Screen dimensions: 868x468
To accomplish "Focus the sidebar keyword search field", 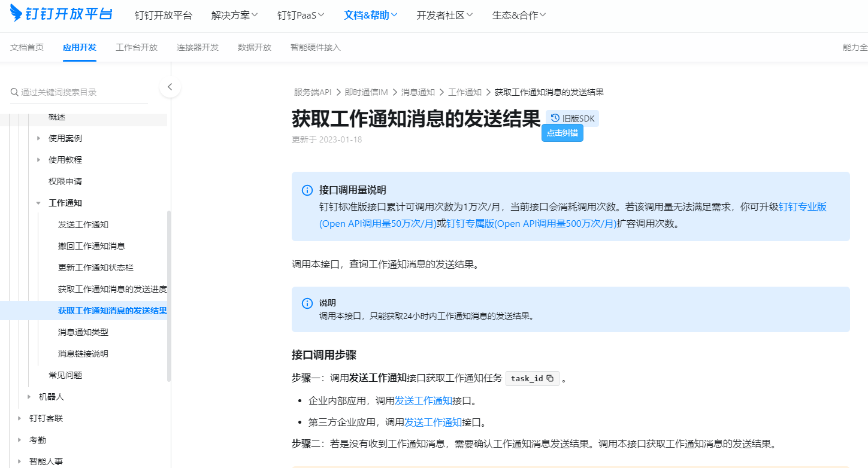I will [79, 92].
